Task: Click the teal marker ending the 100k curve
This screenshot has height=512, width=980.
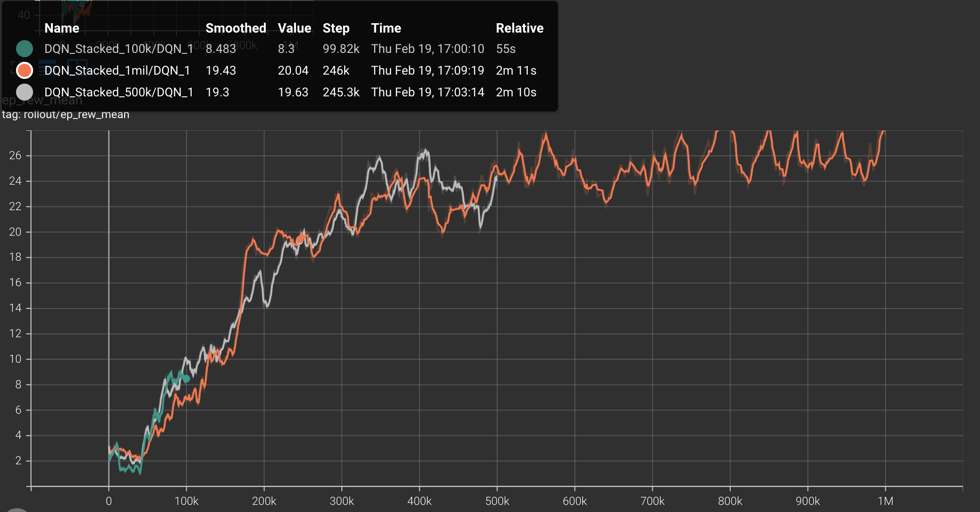Action: (x=186, y=379)
